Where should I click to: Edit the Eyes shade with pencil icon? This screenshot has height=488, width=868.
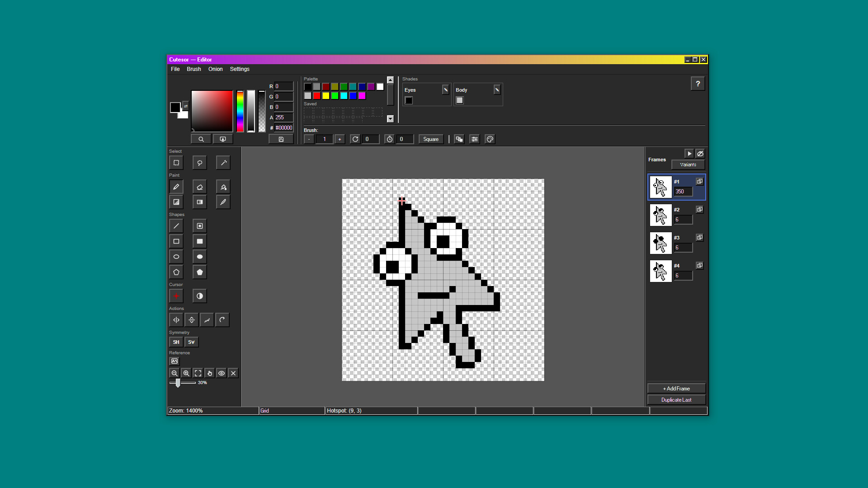[446, 89]
